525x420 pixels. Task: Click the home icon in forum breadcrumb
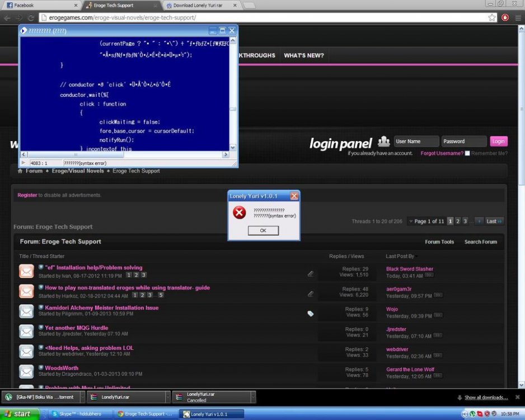[x=21, y=171]
